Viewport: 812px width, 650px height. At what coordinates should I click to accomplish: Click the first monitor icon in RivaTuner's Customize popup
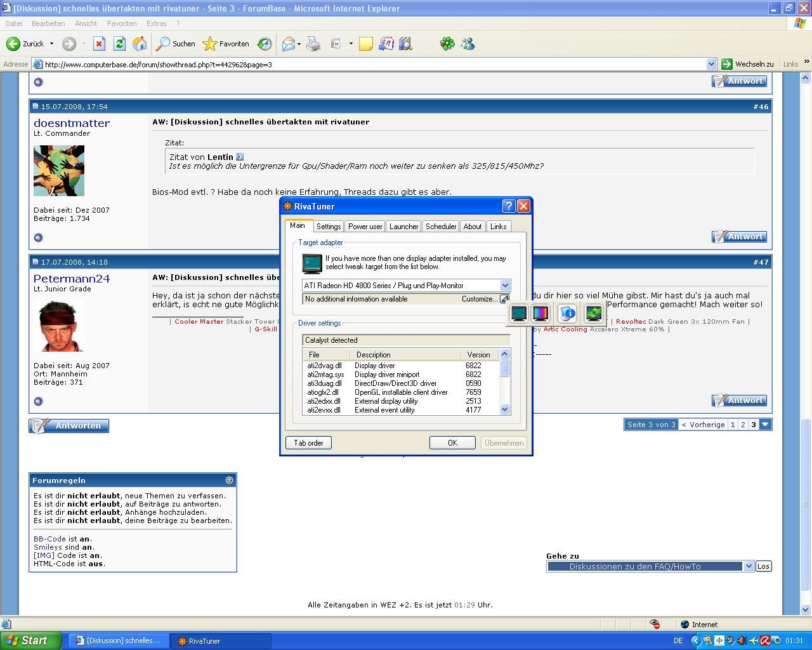[519, 313]
